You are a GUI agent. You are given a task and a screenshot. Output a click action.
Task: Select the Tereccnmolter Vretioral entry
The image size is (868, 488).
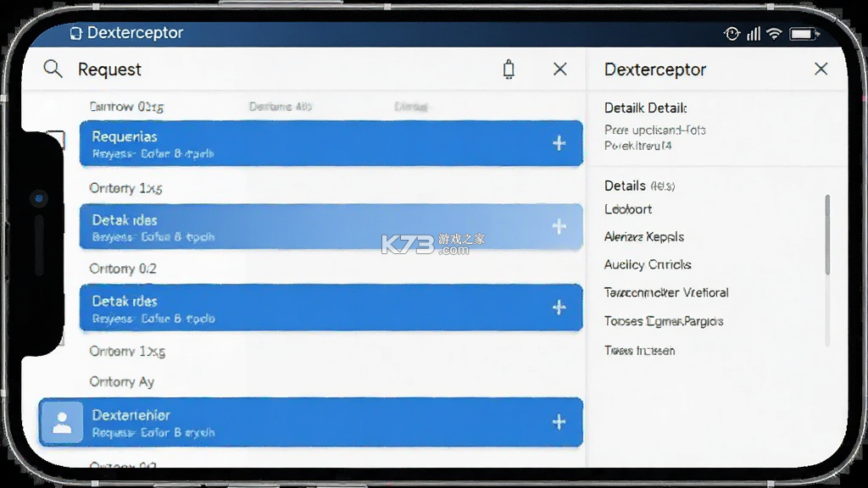pyautogui.click(x=666, y=292)
